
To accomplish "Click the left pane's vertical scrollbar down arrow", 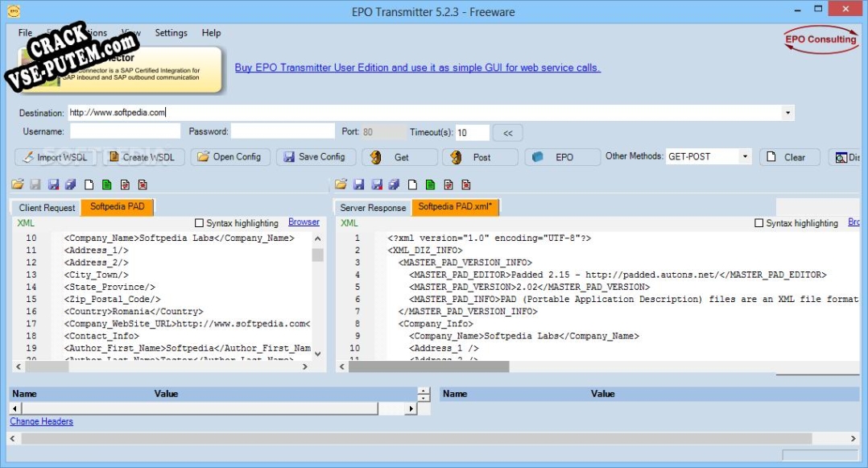I will 318,354.
